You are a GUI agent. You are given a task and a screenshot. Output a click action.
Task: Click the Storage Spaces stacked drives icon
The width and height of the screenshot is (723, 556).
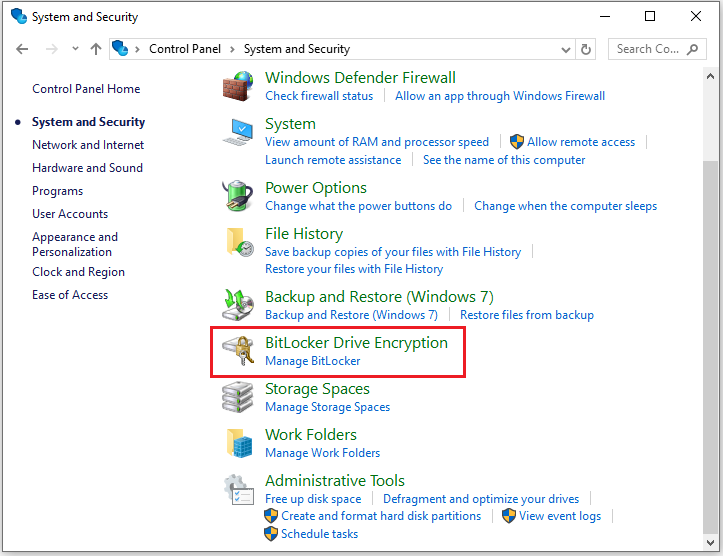[238, 397]
